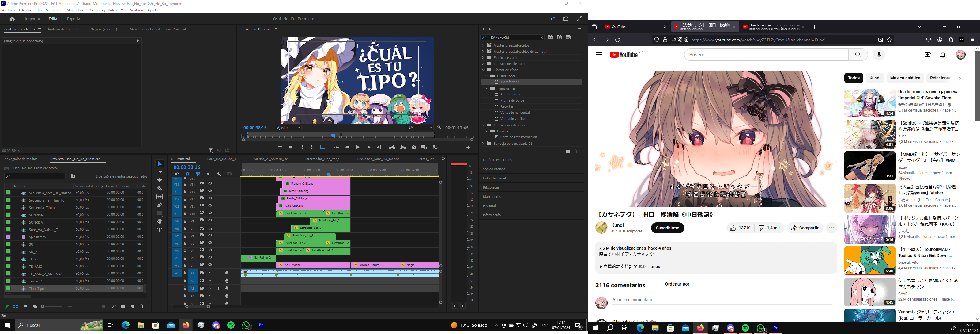This screenshot has width=980, height=334.
Task: Open the 1/4 playback resolution dropdown
Action: click(x=420, y=128)
